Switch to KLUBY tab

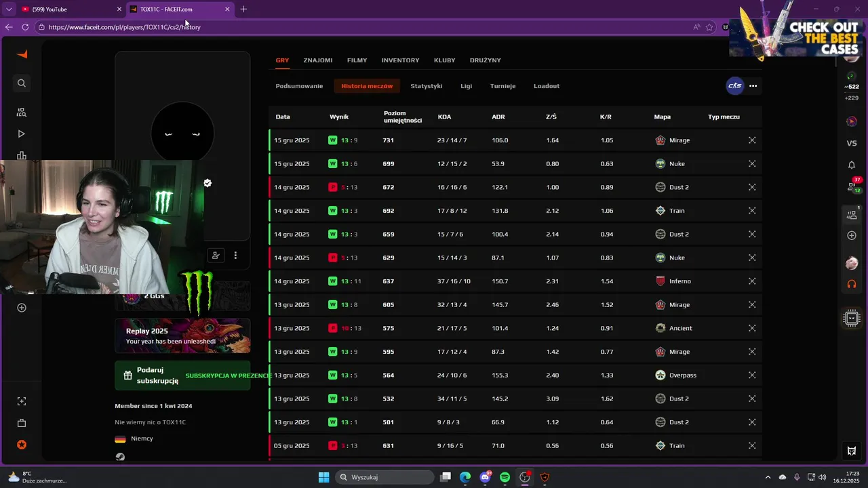click(x=445, y=60)
